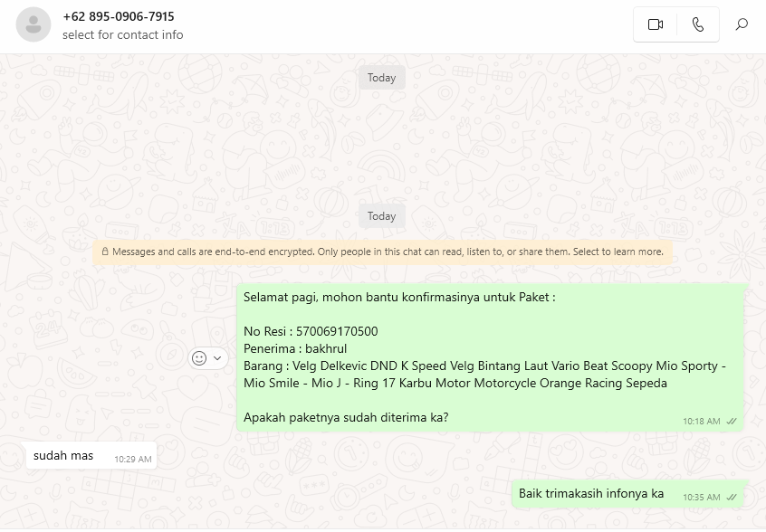Open contact info for +62 895-0906-7915
This screenshot has height=532, width=766.
119,16
